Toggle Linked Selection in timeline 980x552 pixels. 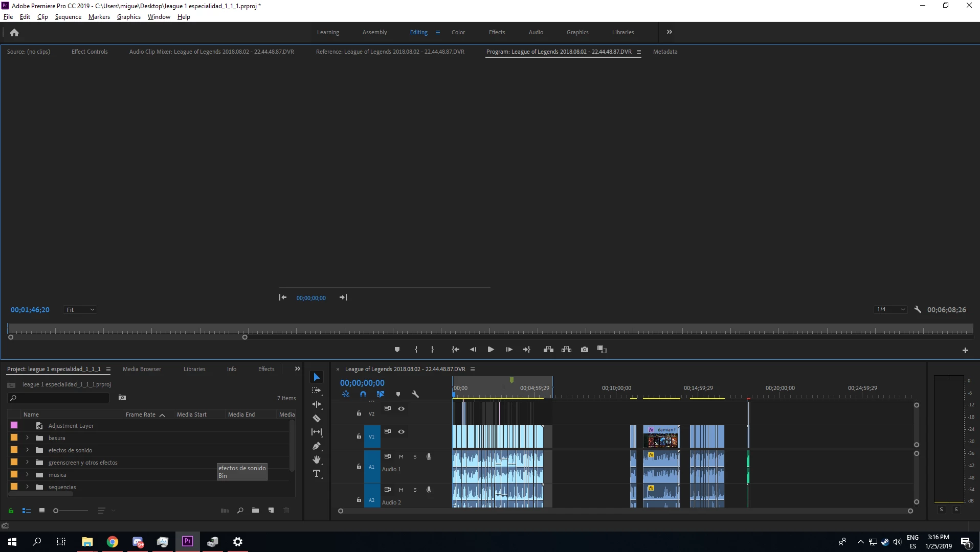point(381,394)
